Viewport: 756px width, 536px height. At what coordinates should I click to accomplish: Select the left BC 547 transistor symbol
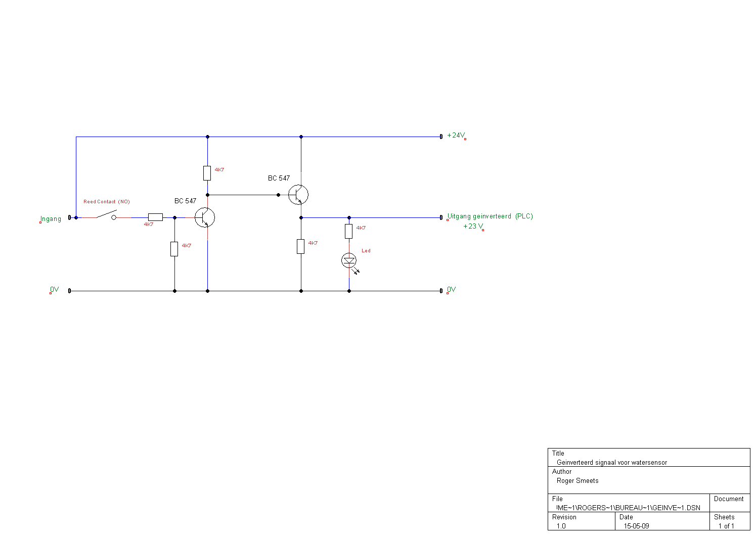204,217
